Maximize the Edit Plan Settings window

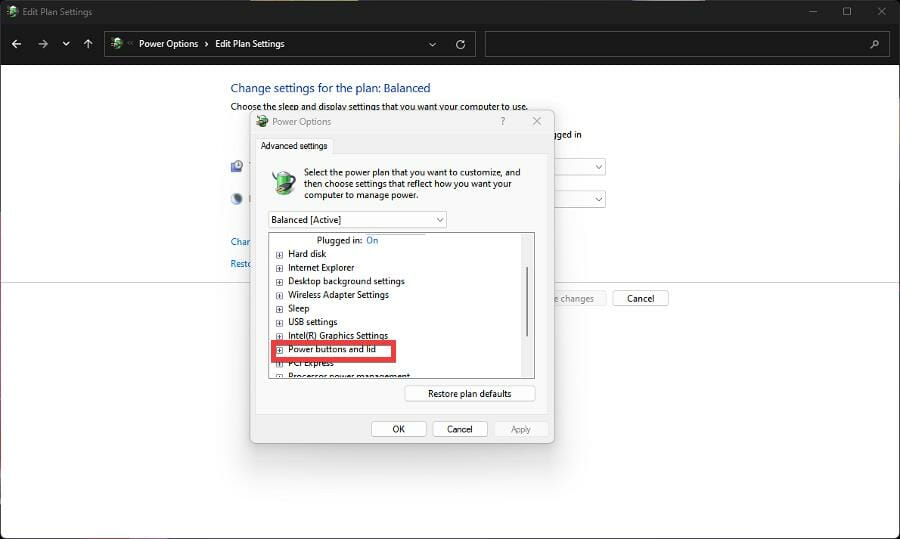click(x=847, y=11)
